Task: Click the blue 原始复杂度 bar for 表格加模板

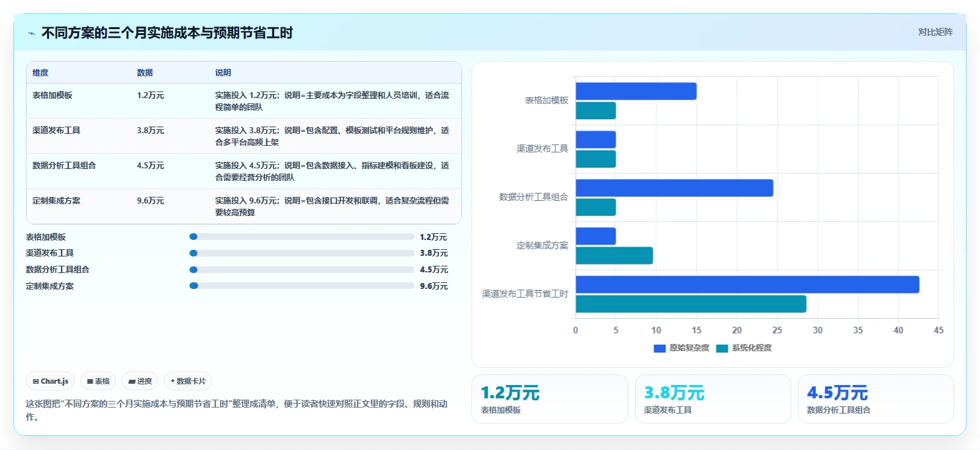Action: pyautogui.click(x=636, y=91)
